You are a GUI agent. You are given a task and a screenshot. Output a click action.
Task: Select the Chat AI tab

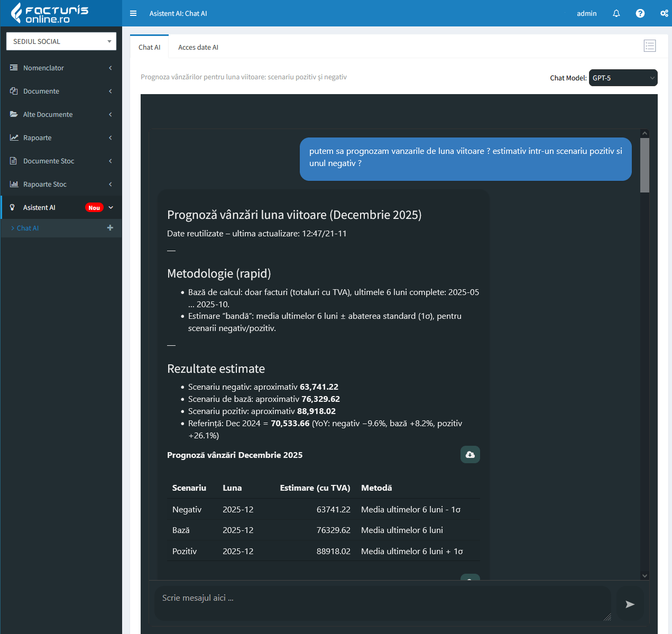pyautogui.click(x=149, y=48)
